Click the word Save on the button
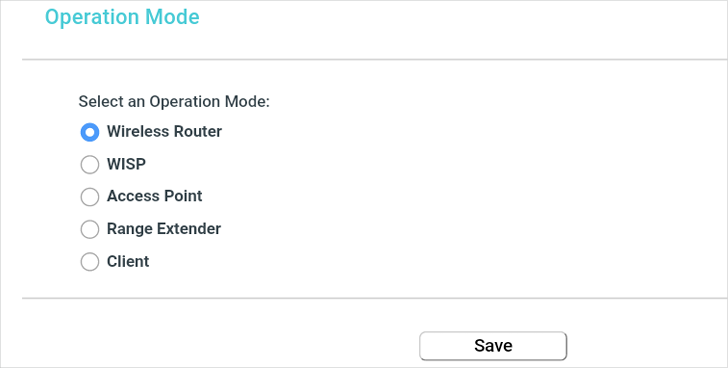This screenshot has width=728, height=368. [x=493, y=346]
